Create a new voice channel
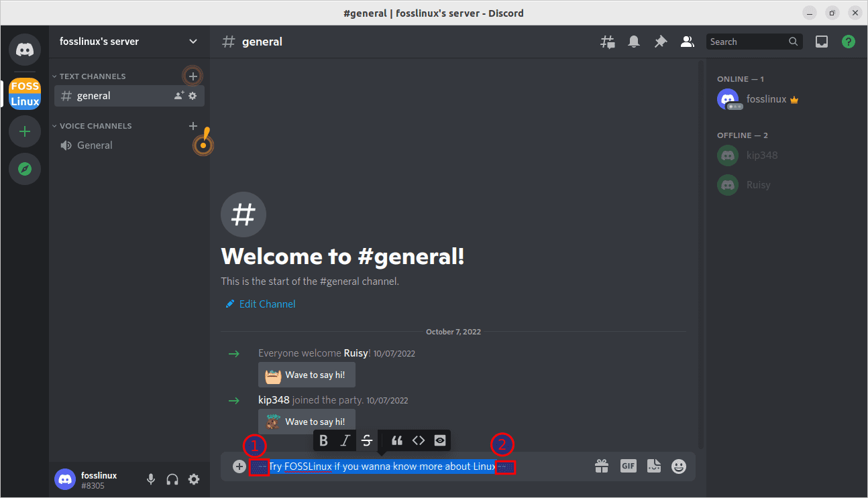 193,126
